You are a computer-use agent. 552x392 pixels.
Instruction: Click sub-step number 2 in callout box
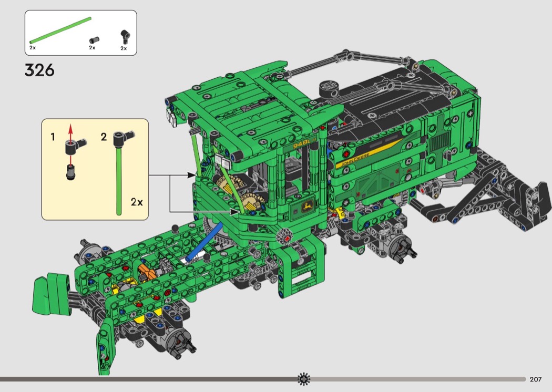104,138
